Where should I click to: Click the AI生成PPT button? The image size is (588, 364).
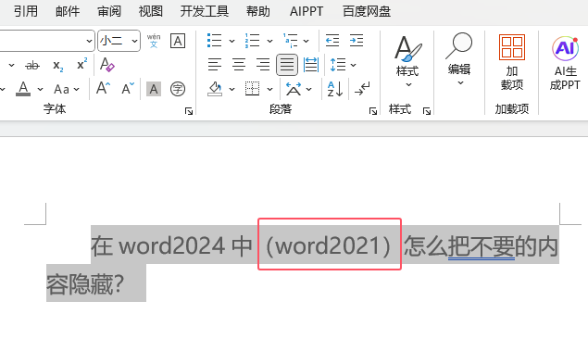(x=565, y=63)
